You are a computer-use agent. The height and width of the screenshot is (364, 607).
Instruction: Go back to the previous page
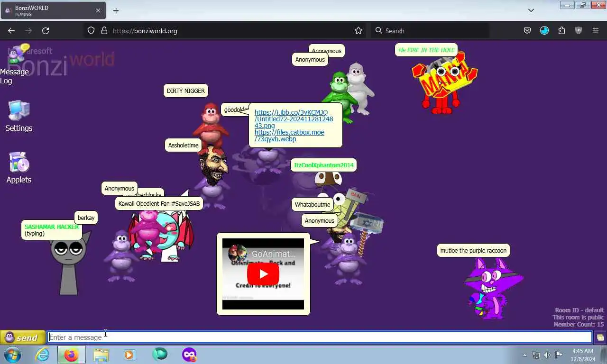(x=11, y=31)
